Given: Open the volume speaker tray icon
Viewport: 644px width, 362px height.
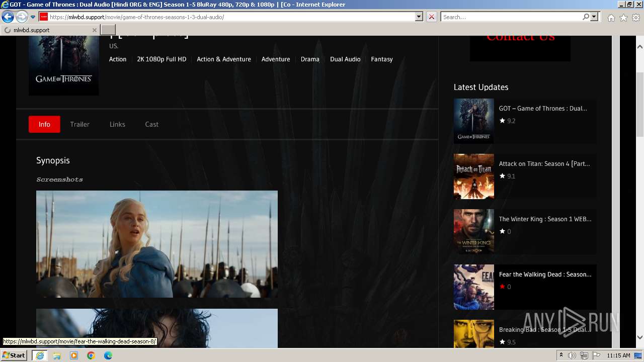Looking at the screenshot, I should coord(572,355).
